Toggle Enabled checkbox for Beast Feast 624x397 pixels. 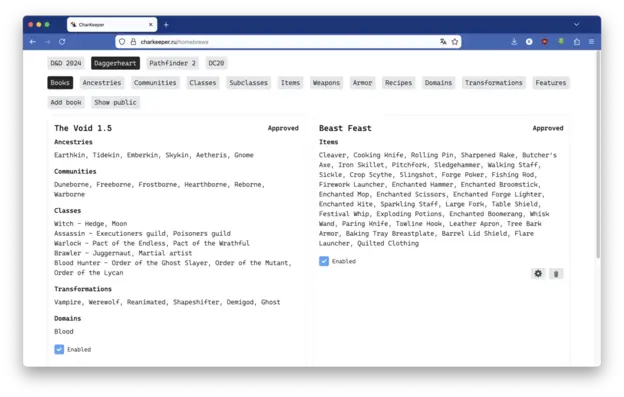(x=324, y=261)
